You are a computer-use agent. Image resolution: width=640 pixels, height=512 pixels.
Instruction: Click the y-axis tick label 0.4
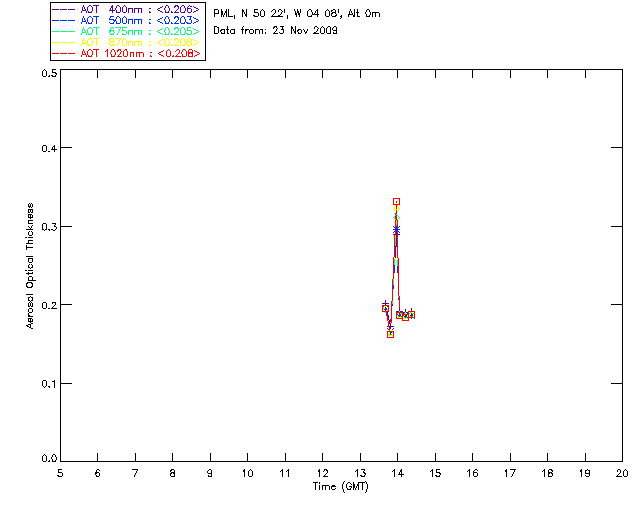49,148
